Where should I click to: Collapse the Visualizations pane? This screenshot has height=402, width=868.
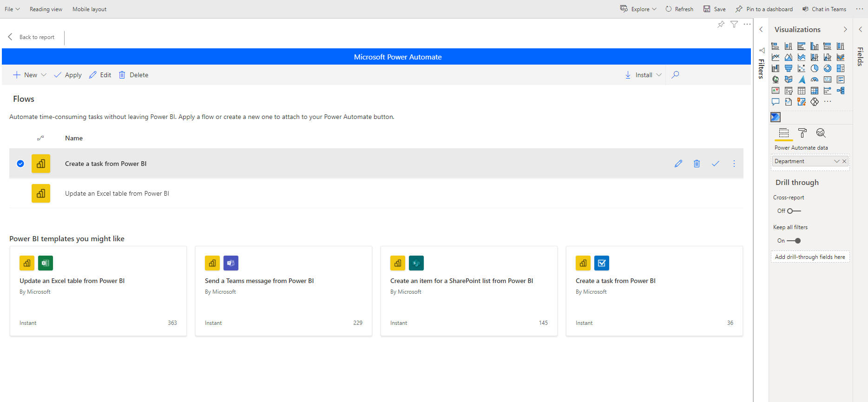click(x=845, y=29)
